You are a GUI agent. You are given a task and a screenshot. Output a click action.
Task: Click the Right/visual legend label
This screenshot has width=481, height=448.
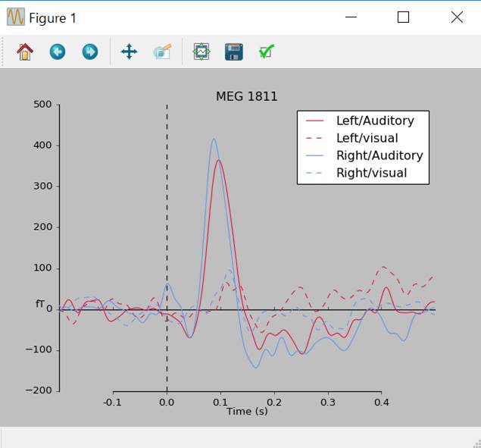click(371, 173)
